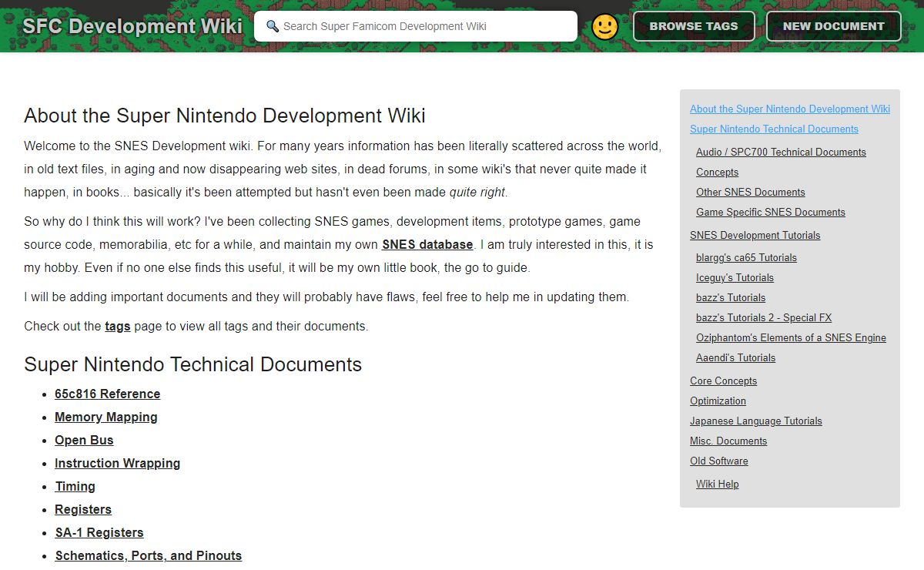The width and height of the screenshot is (924, 570).
Task: Open Wiki Help from the sidebar
Action: point(717,484)
